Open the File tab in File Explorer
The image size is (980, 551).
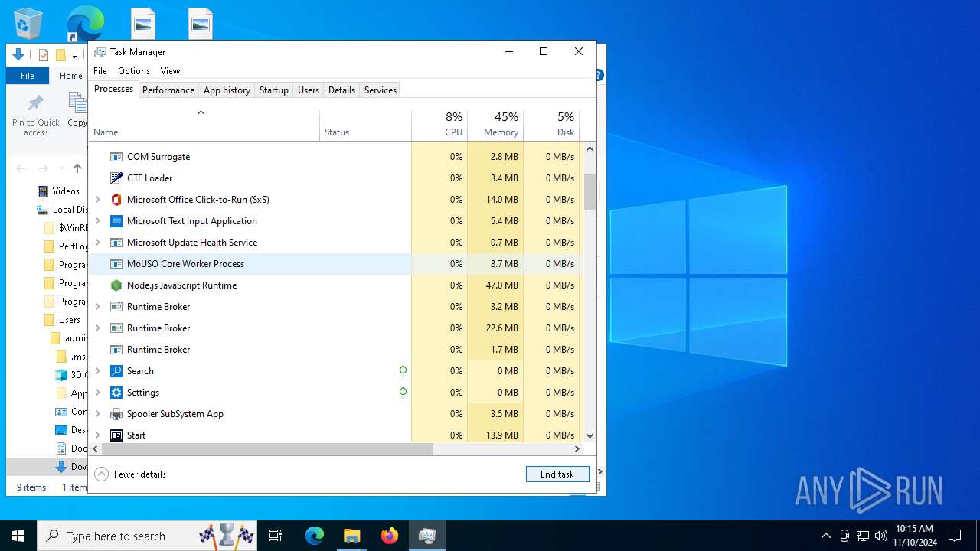coord(28,76)
